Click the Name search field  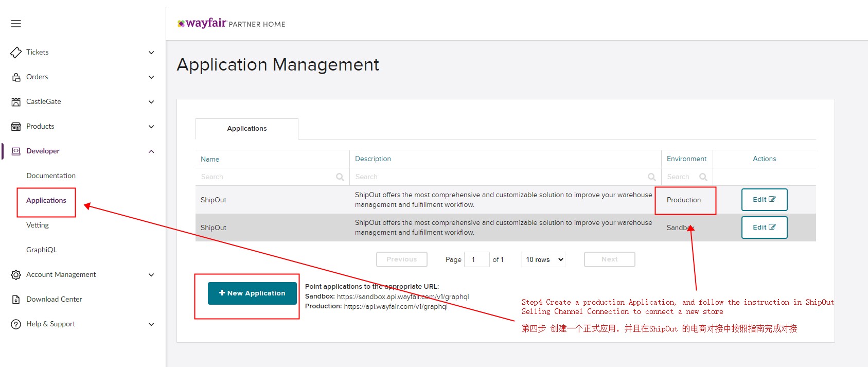(x=272, y=177)
